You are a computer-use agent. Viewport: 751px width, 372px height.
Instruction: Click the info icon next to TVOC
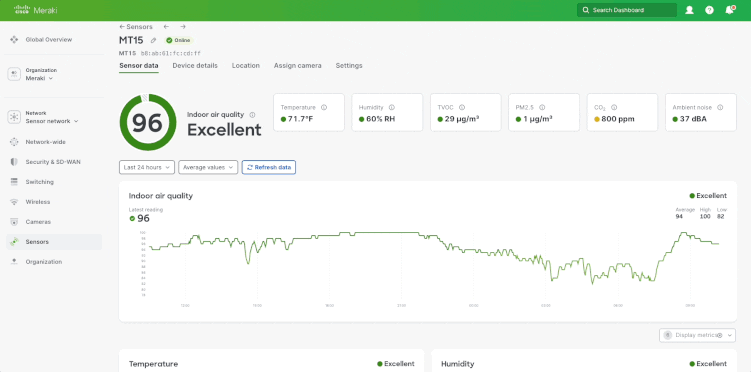[462, 108]
